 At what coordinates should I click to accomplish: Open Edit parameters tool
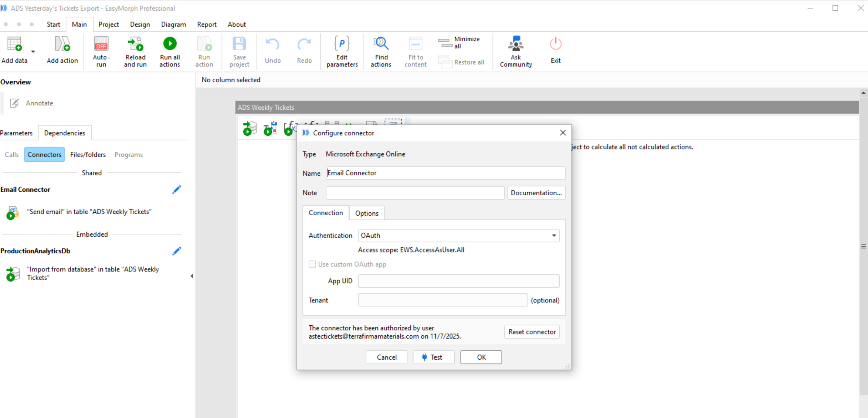(x=342, y=44)
